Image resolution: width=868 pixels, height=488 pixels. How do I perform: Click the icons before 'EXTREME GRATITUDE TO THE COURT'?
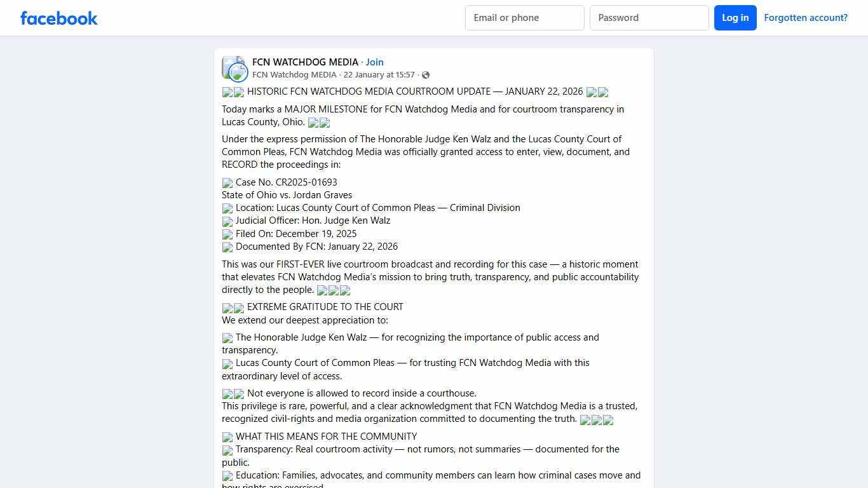(x=232, y=308)
